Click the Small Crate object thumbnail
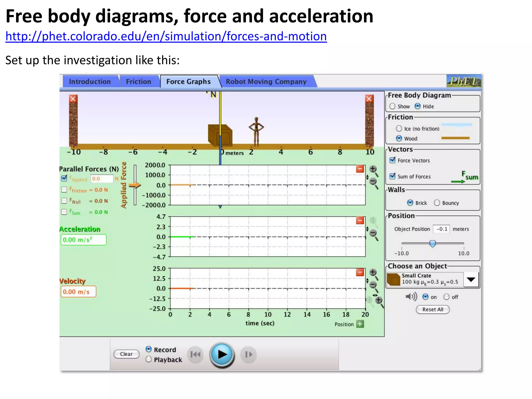 (394, 280)
